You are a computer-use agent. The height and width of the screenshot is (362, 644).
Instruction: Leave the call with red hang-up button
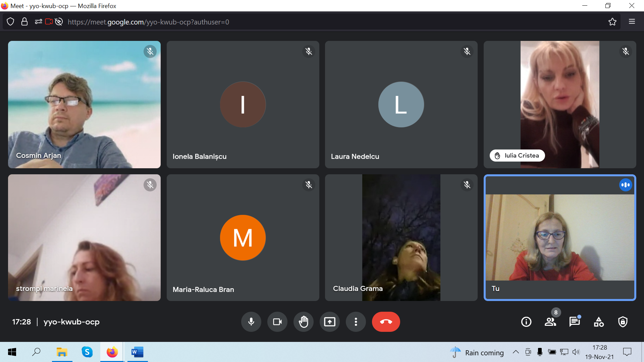point(386,322)
